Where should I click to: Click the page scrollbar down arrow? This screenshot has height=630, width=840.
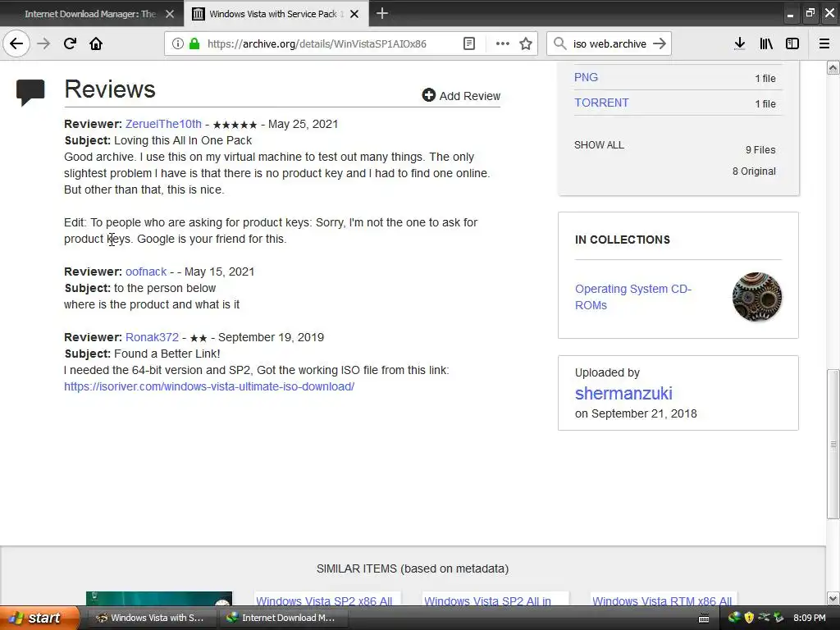tap(833, 598)
